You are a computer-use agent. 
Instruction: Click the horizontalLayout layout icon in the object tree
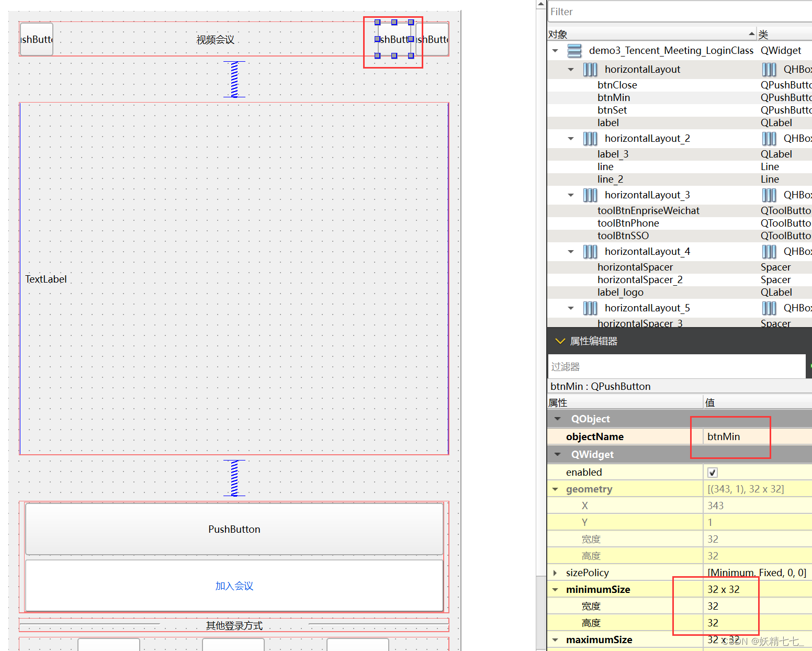point(590,70)
